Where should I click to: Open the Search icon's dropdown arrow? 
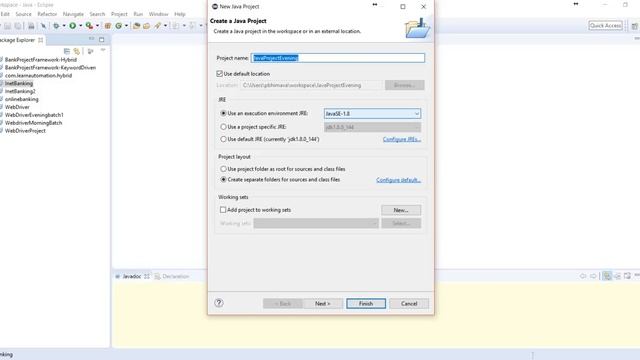165,26
